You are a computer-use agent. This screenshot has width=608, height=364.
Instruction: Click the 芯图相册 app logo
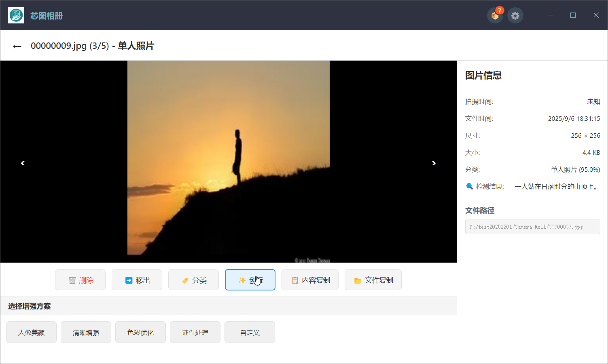(16, 16)
